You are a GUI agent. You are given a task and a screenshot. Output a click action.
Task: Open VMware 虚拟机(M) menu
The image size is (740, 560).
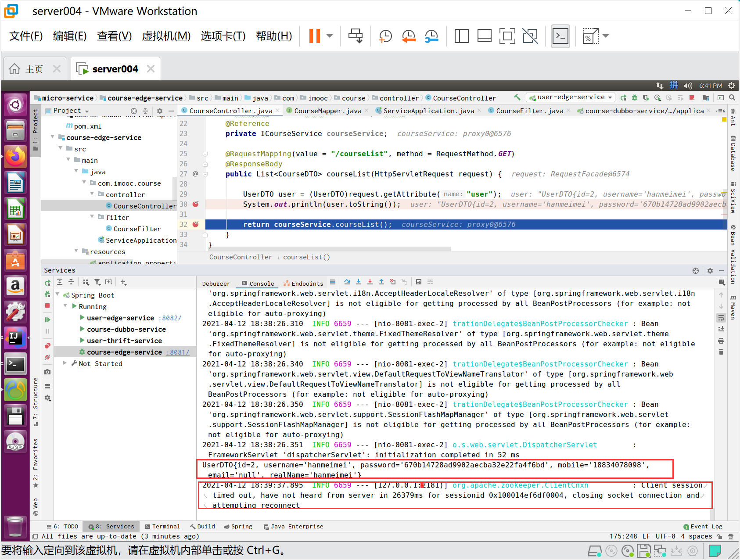166,36
